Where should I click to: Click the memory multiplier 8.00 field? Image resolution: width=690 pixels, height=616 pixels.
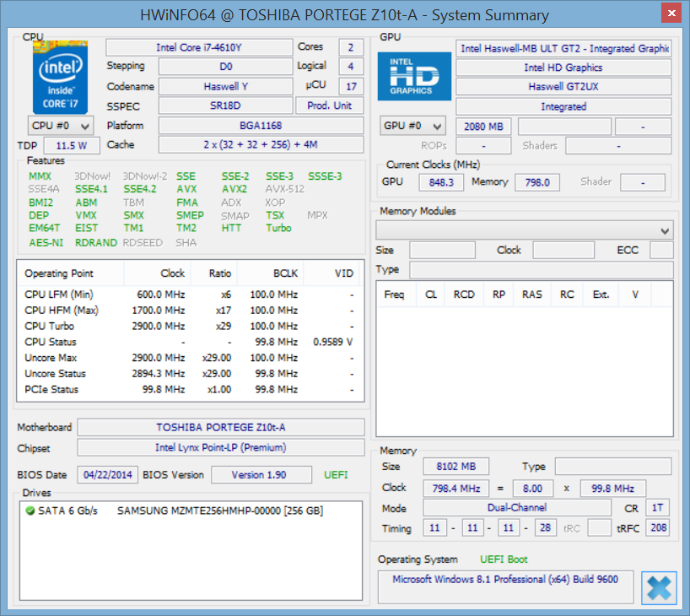[x=532, y=489]
